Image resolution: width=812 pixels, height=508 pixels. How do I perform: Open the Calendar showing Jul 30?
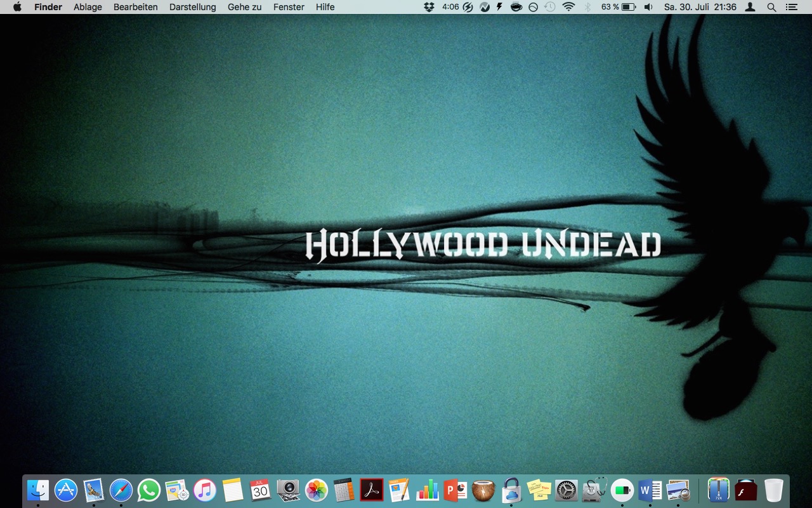coord(260,490)
